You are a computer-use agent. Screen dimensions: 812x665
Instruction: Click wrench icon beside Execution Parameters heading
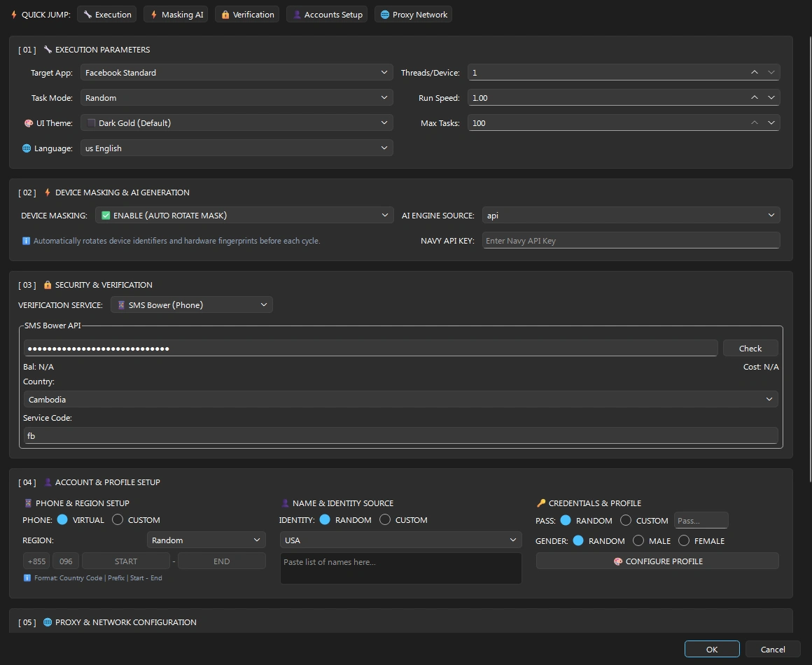[48, 50]
